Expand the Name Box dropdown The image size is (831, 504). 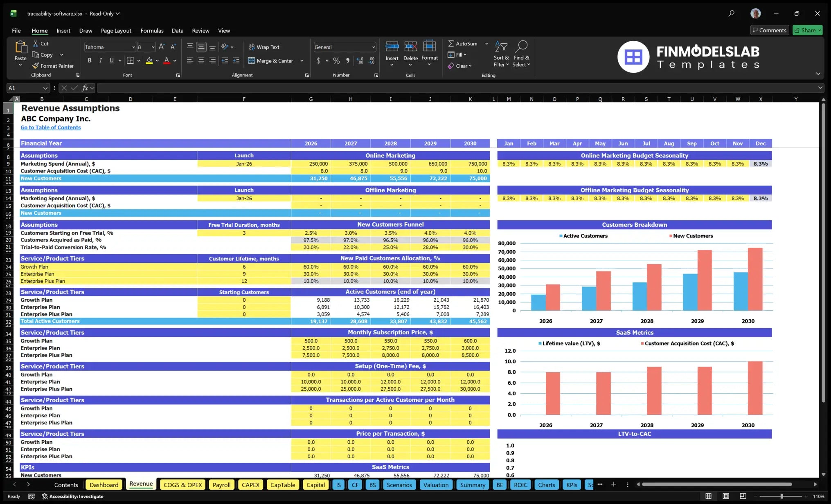45,88
